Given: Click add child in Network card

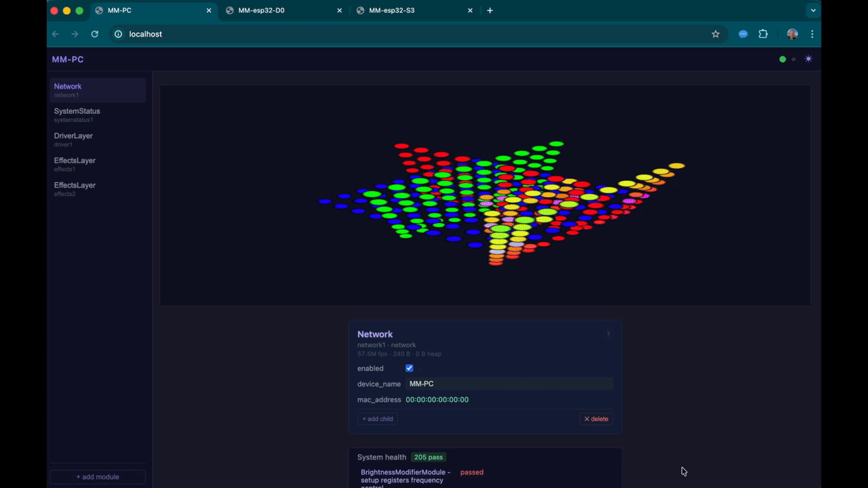Looking at the screenshot, I should coord(378,419).
